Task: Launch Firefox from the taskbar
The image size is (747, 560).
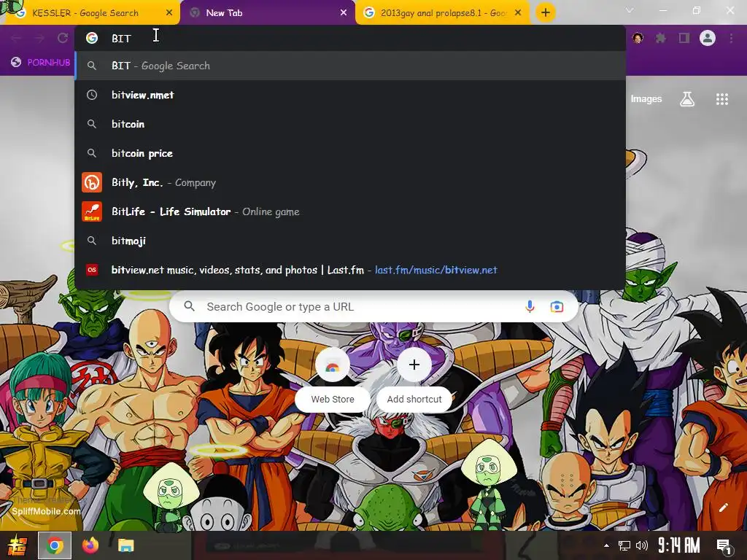Action: tap(90, 545)
